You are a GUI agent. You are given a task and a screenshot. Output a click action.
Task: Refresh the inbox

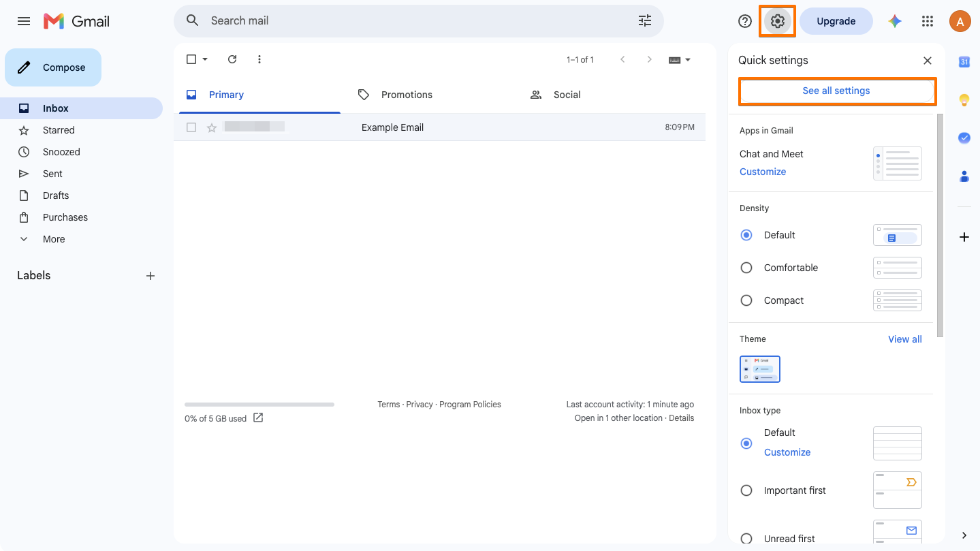tap(232, 59)
